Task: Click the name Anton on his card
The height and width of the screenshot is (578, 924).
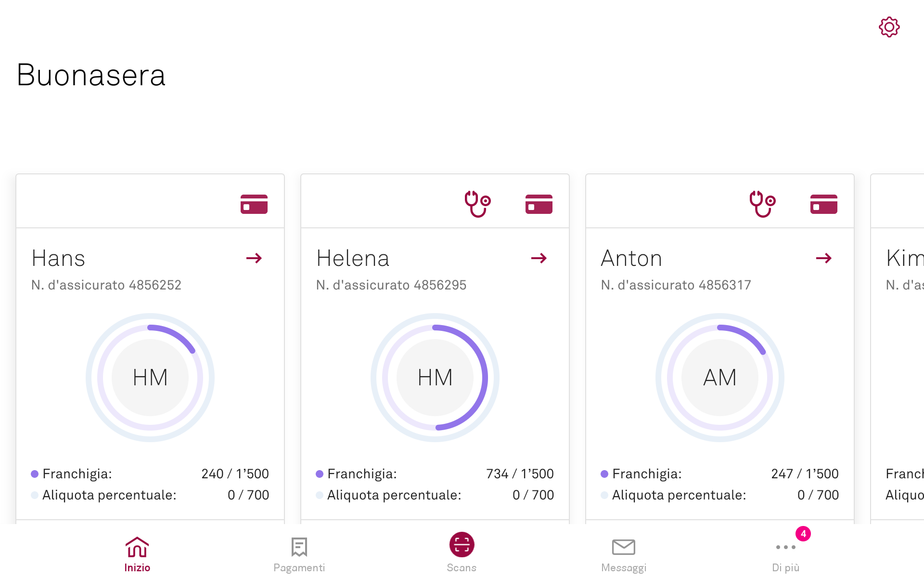Action: click(x=631, y=258)
